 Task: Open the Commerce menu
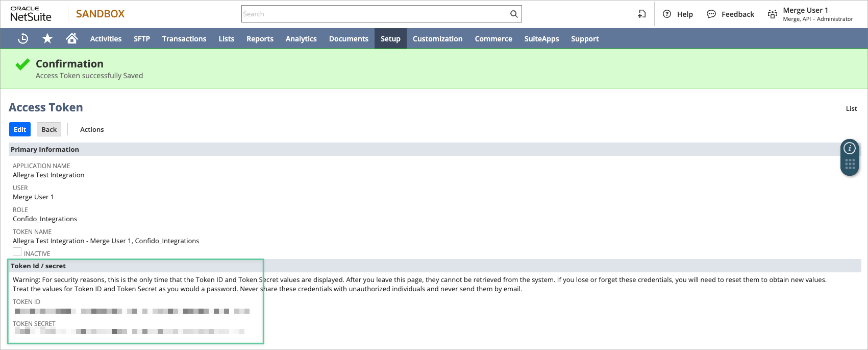coord(493,39)
